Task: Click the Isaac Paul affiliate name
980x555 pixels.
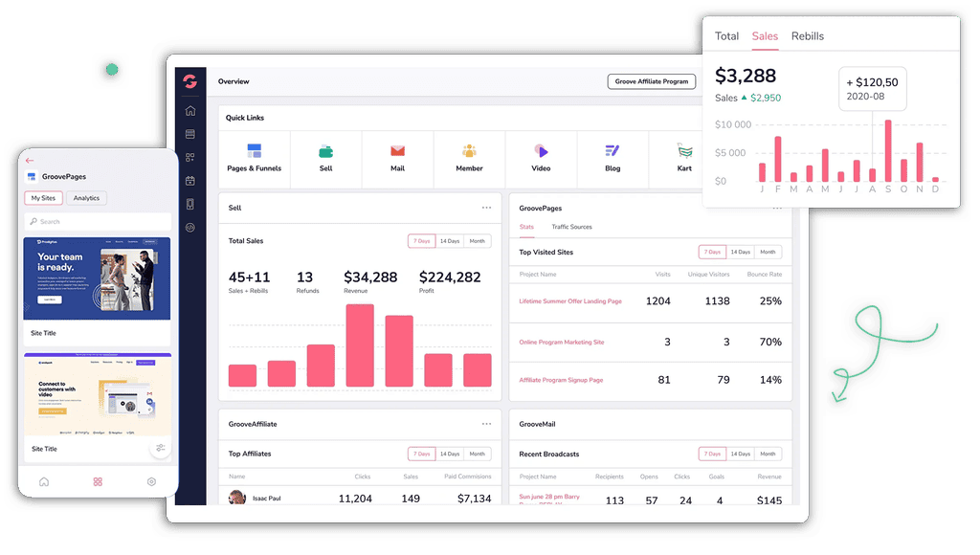Action: pyautogui.click(x=267, y=499)
